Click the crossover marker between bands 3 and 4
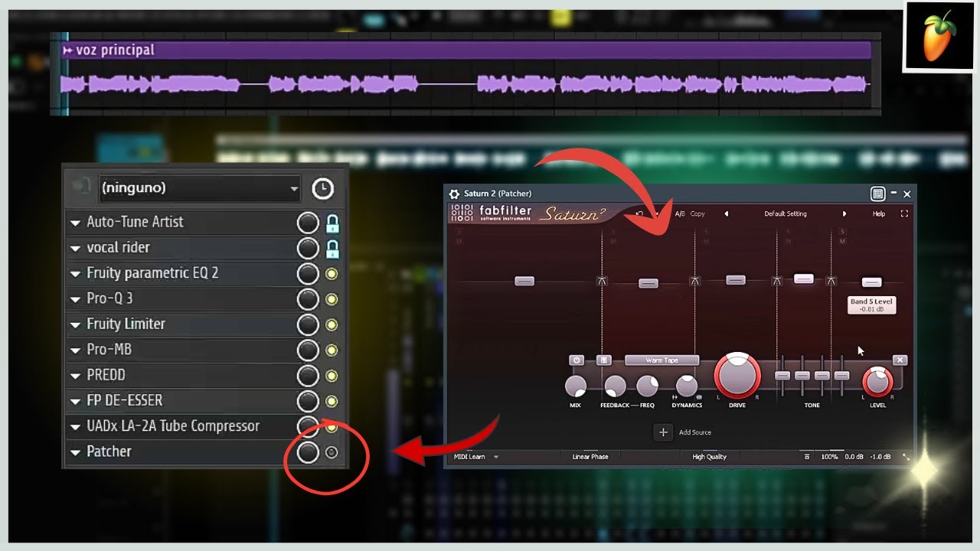The width and height of the screenshot is (980, 551). [777, 282]
